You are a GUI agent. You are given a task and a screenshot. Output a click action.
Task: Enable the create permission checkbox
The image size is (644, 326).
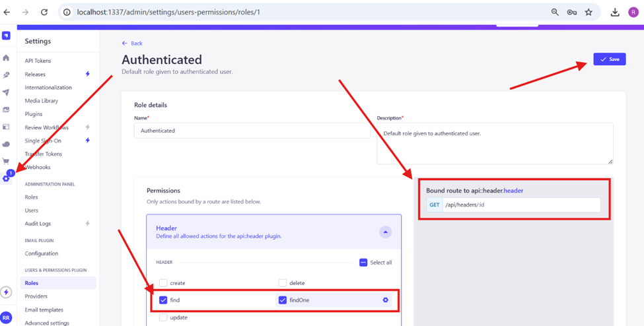163,283
